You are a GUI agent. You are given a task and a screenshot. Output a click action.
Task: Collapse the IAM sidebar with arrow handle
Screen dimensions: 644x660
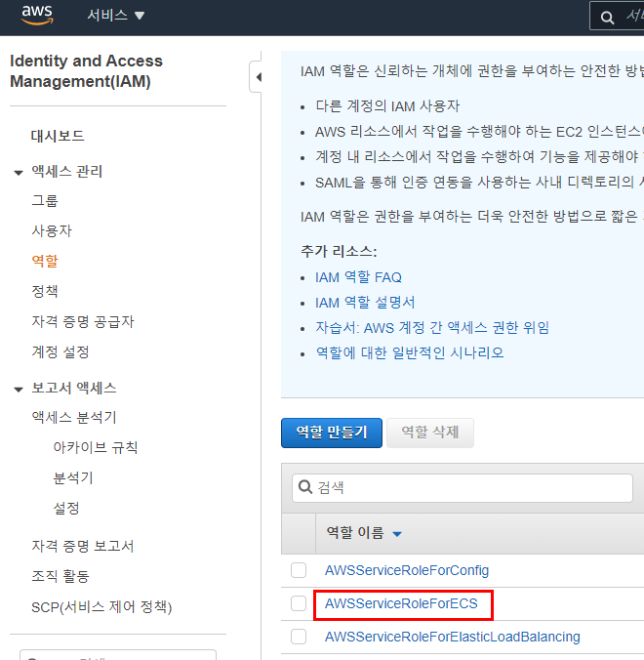pyautogui.click(x=258, y=77)
